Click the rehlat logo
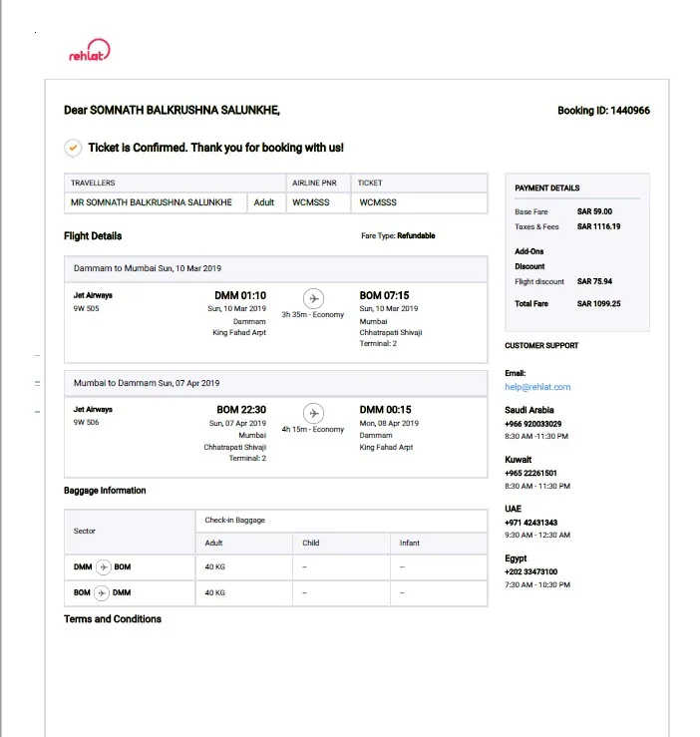 89,53
